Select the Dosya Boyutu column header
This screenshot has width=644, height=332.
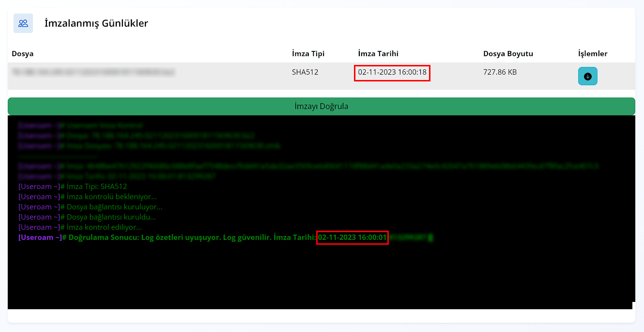click(508, 54)
